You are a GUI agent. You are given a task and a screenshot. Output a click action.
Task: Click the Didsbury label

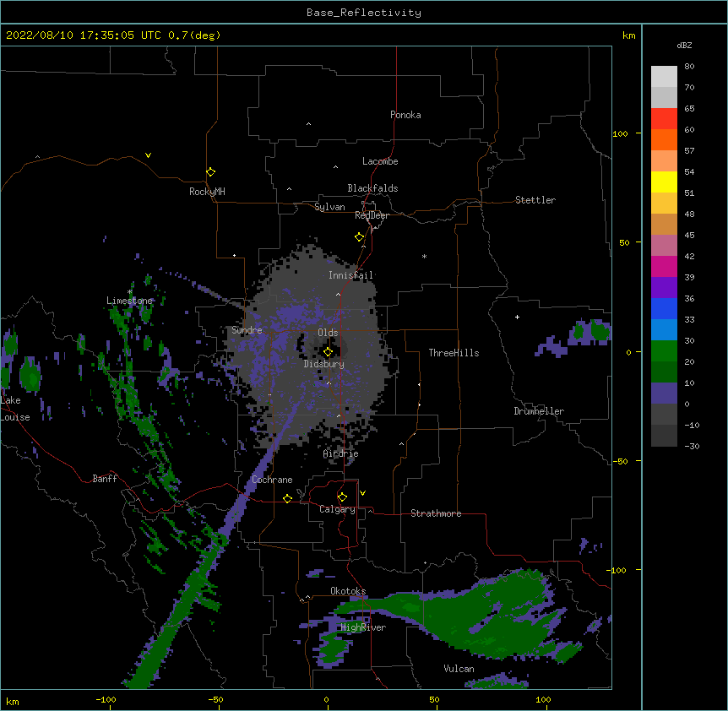coord(324,364)
